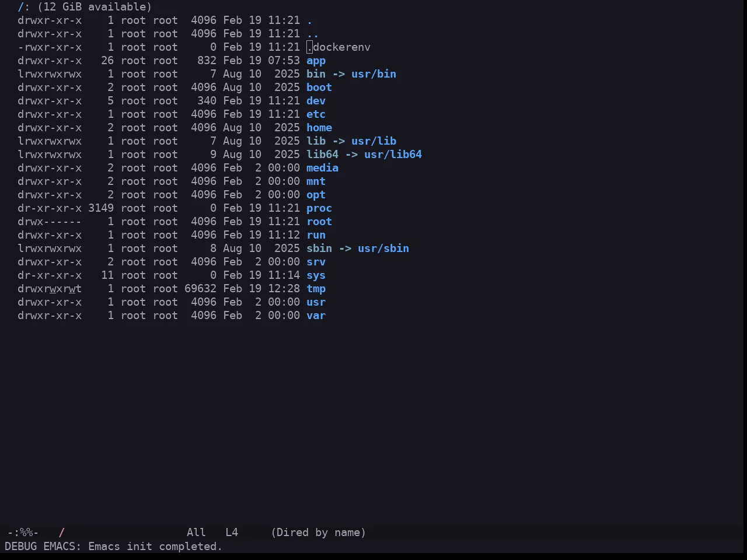The height and width of the screenshot is (560, 747).
Task: Click the '-:%%-' status flags in mode line
Action: click(x=23, y=533)
